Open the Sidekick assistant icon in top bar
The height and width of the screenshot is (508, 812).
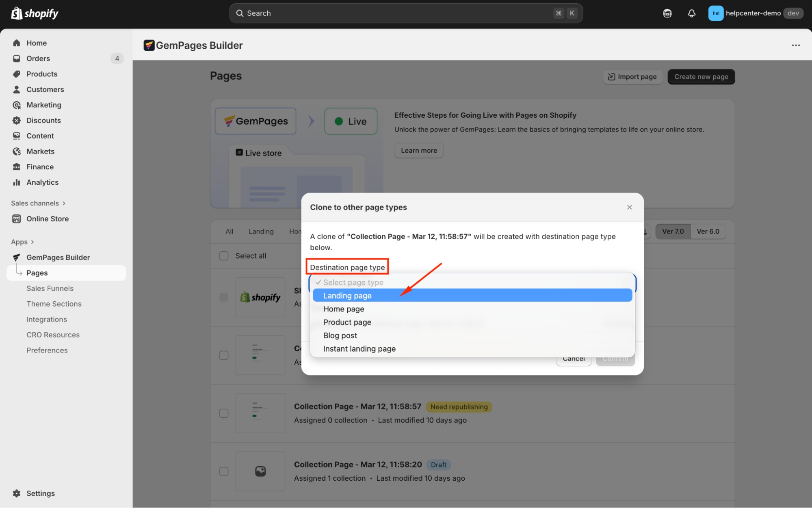tap(667, 13)
